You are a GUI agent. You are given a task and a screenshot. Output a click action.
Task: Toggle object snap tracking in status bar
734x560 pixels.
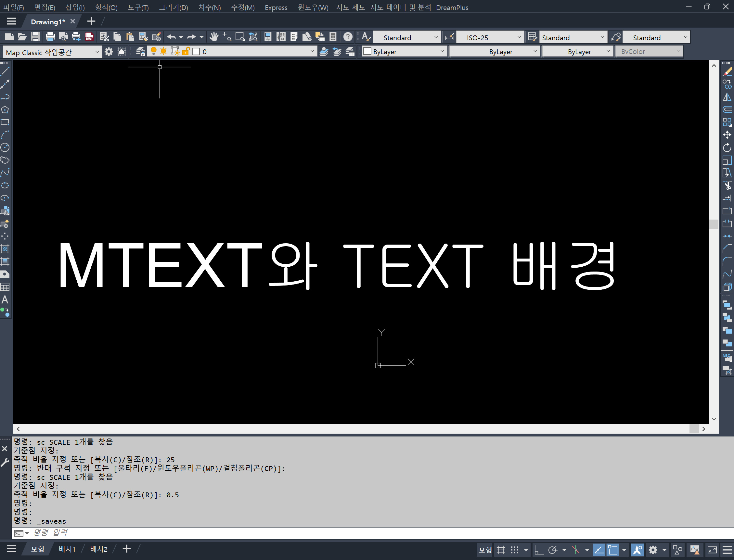click(x=599, y=550)
